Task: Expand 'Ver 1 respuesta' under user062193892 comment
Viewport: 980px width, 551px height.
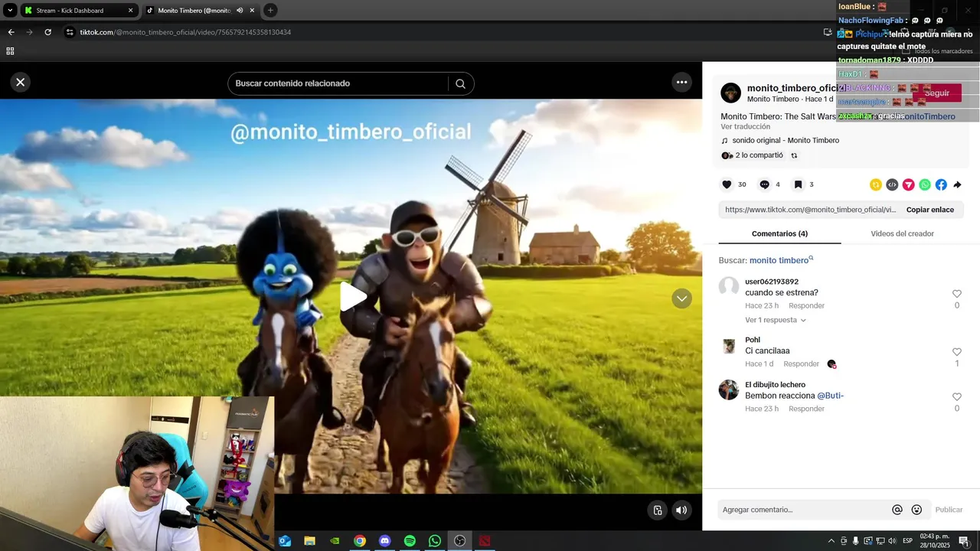Action: pos(775,320)
